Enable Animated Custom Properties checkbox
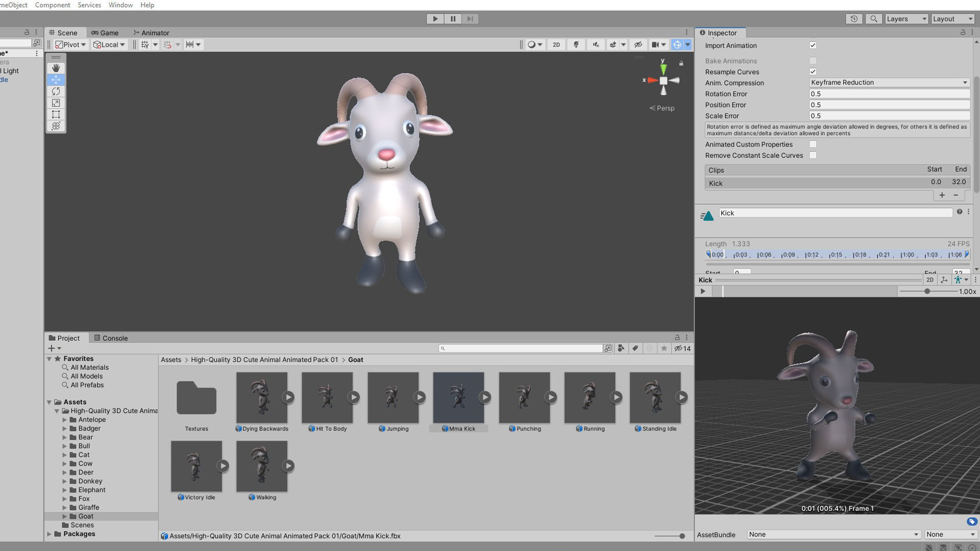Viewport: 980px width, 551px height. point(813,144)
